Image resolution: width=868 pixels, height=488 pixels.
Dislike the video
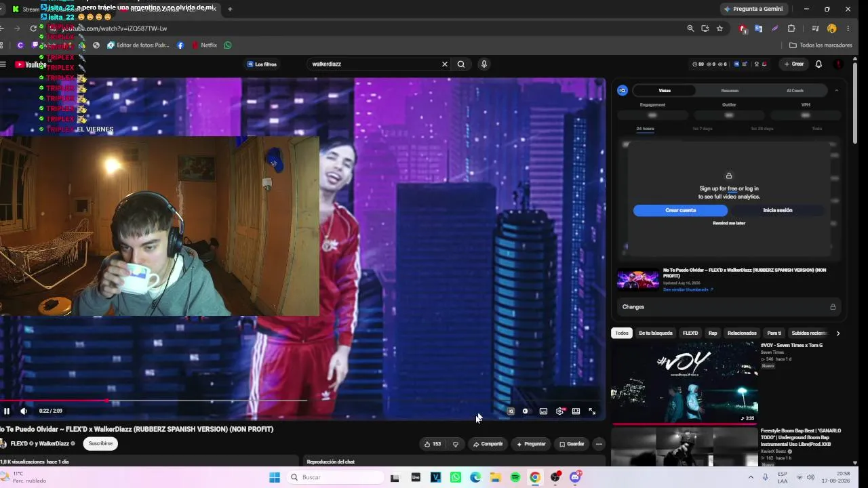455,444
